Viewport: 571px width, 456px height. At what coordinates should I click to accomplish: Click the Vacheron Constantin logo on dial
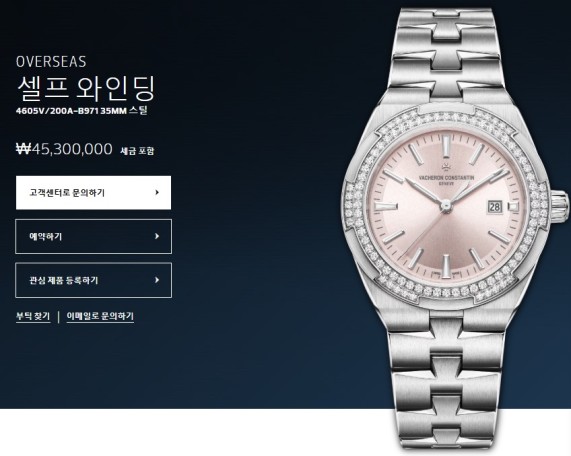[x=446, y=176]
